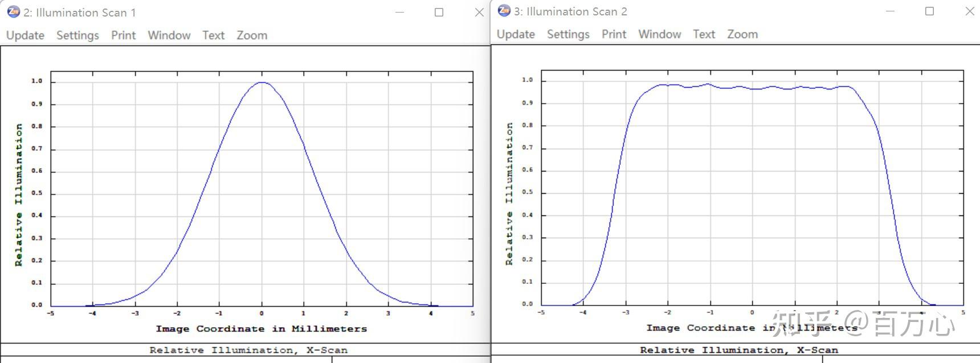The width and height of the screenshot is (980, 363).
Task: Click x-axis value -3 in Scan 2 plot
Action: click(626, 312)
